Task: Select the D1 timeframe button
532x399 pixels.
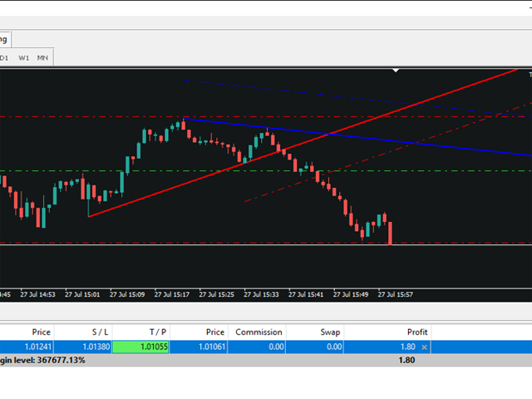Action: [3, 58]
